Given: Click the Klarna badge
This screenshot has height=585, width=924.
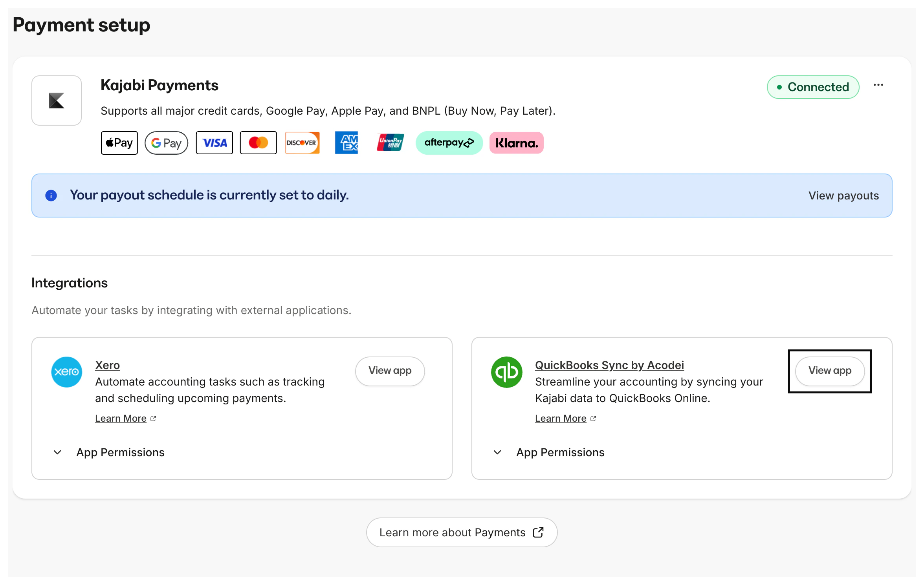Looking at the screenshot, I should tap(516, 143).
